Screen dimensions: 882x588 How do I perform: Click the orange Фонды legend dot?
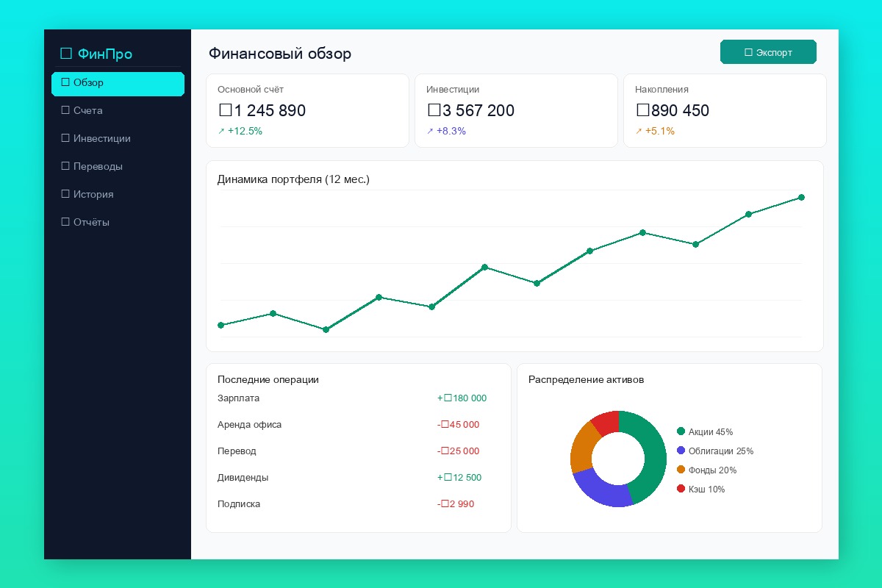[x=681, y=470]
